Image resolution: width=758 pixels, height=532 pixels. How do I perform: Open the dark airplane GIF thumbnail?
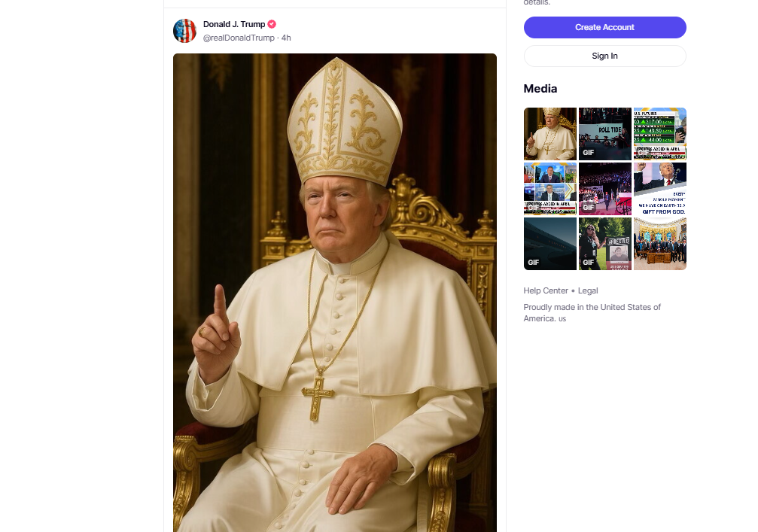[x=550, y=244]
